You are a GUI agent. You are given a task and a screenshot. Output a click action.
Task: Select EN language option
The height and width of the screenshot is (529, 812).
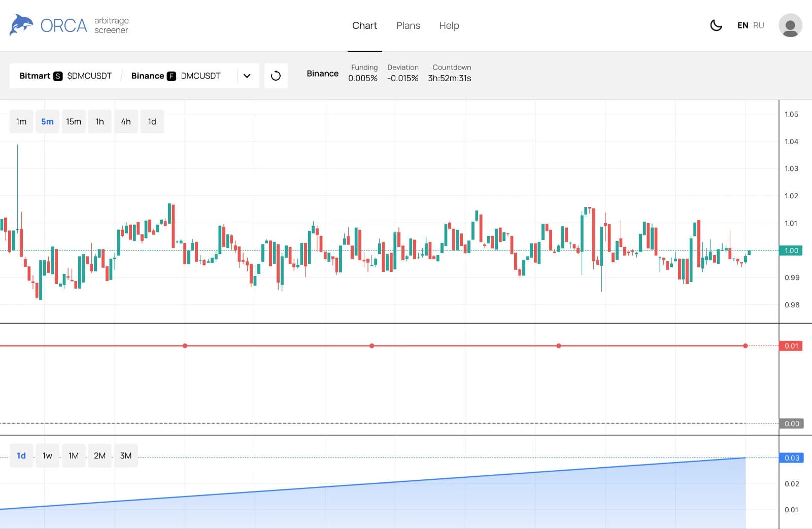click(742, 25)
